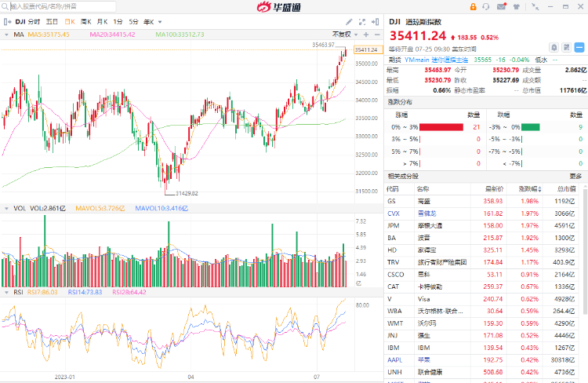
Task: Switch chart to 分时 view
Action: 34,22
